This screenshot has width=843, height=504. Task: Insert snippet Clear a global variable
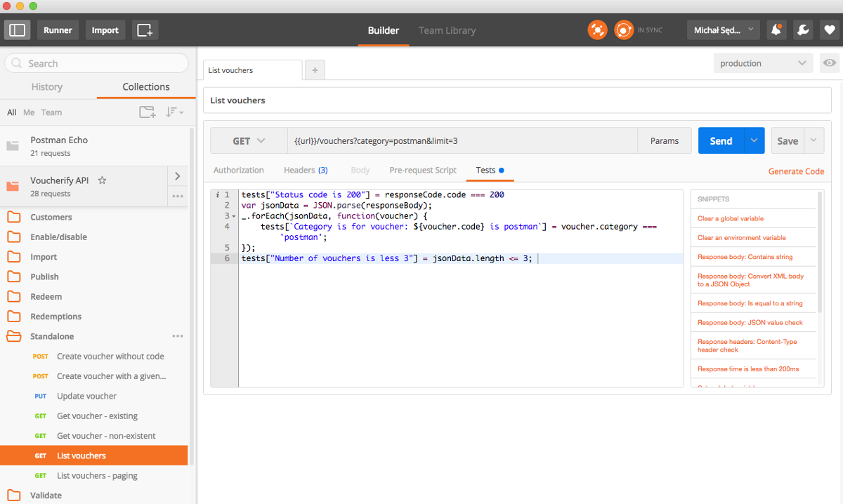(731, 218)
